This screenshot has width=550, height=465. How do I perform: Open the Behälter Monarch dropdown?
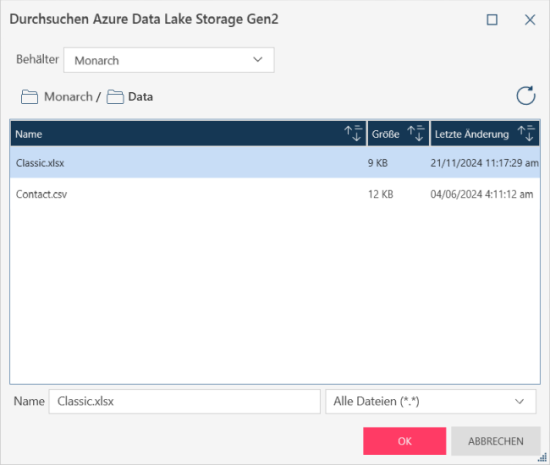click(x=169, y=60)
